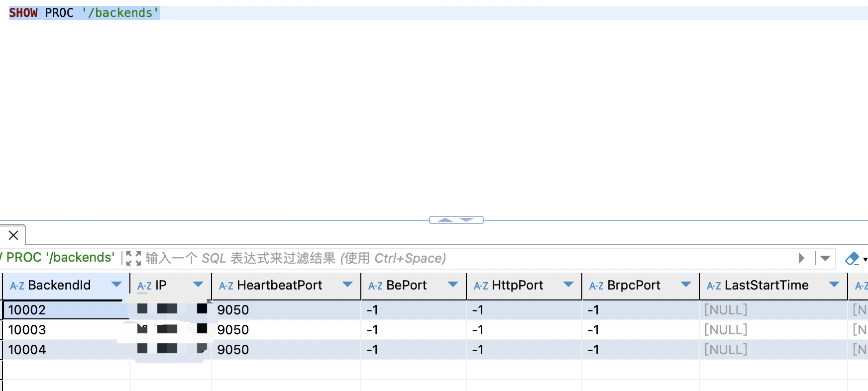Screen dimensions: 868x391
Task: Select the BackendId cell 10004
Action: click(x=66, y=350)
